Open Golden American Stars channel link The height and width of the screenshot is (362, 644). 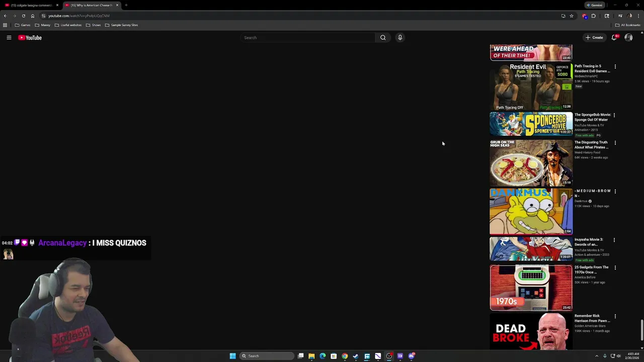(x=590, y=326)
